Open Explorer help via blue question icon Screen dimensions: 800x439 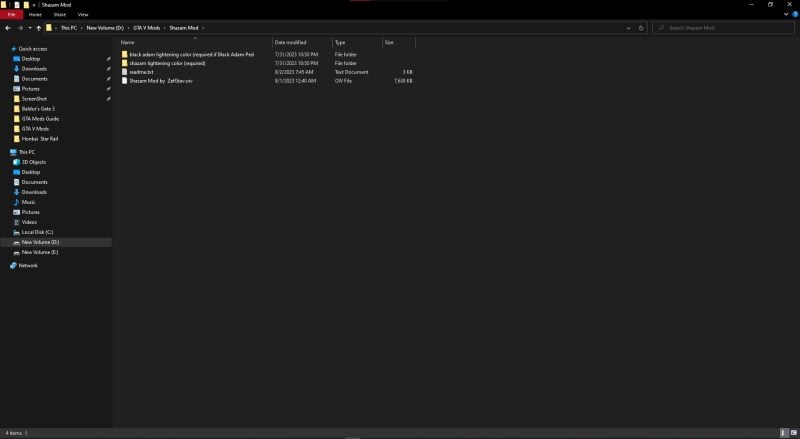click(795, 14)
